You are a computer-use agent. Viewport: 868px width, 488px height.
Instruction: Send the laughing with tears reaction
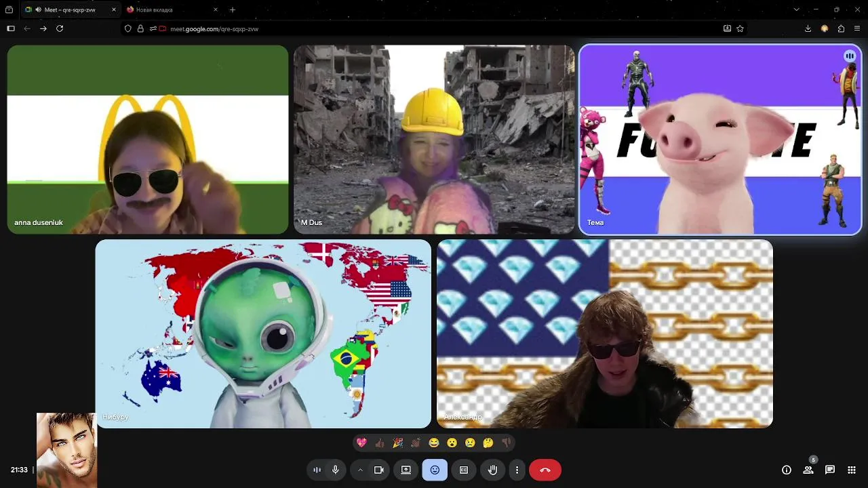pyautogui.click(x=434, y=443)
